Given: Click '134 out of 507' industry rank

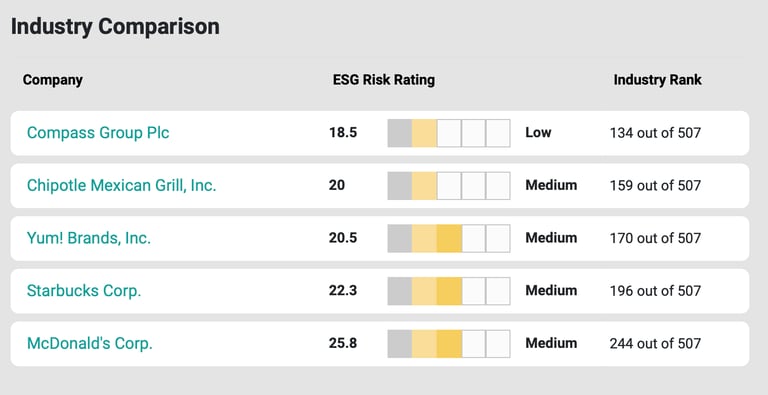Looking at the screenshot, I should [x=655, y=133].
